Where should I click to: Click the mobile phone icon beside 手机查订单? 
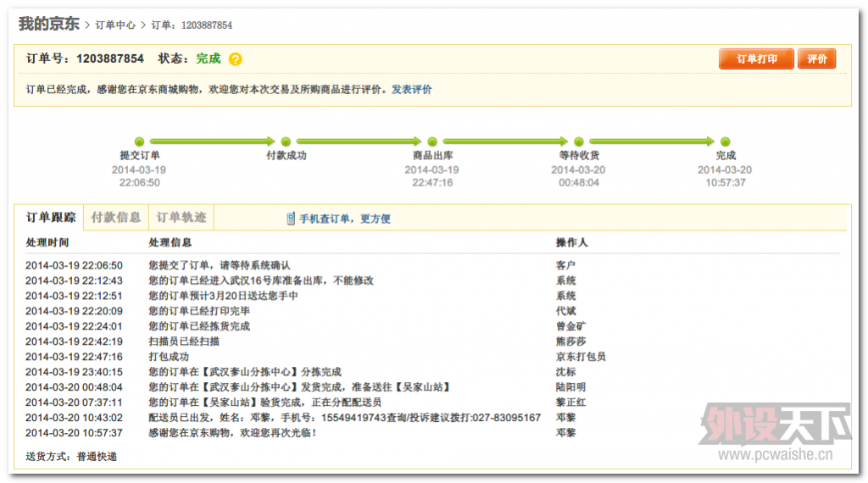(x=291, y=219)
